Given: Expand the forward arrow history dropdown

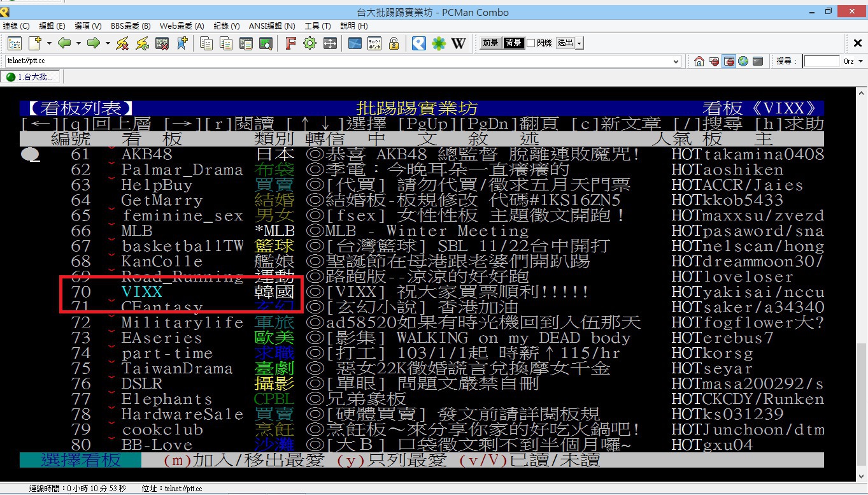Looking at the screenshot, I should point(108,43).
